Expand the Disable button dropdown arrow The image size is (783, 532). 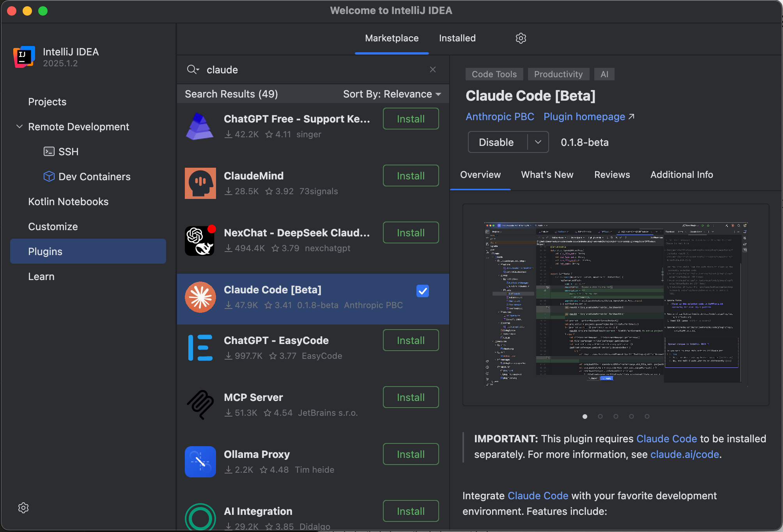[538, 142]
